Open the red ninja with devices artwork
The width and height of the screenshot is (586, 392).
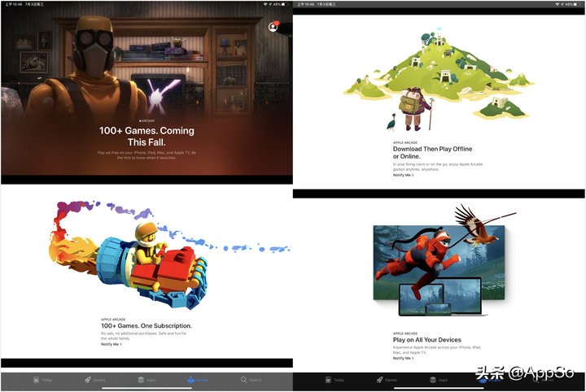tap(443, 261)
